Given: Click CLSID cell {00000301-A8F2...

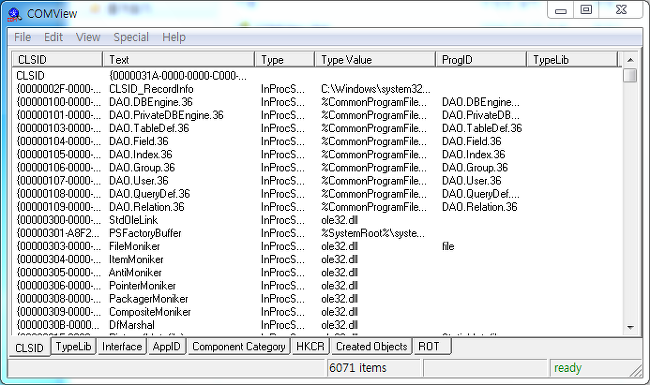Looking at the screenshot, I should 58,233.
